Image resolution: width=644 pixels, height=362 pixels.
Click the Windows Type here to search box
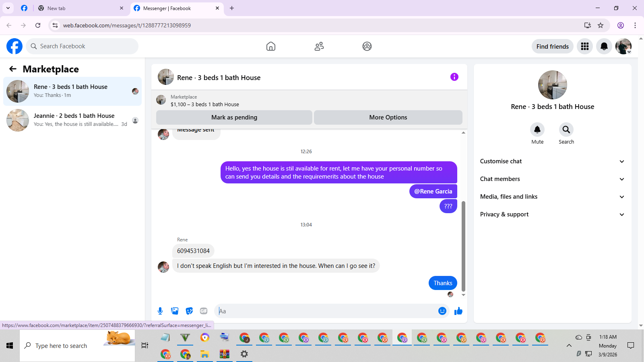(77, 346)
